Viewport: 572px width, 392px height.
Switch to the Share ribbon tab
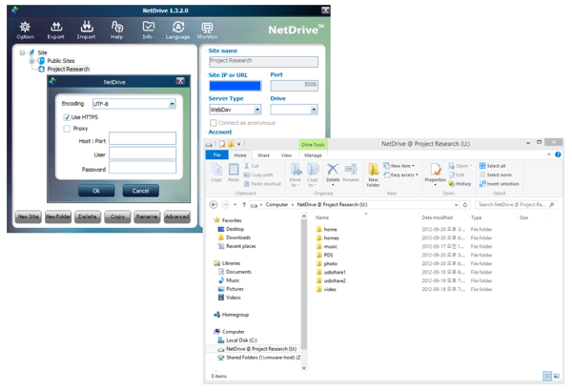263,155
